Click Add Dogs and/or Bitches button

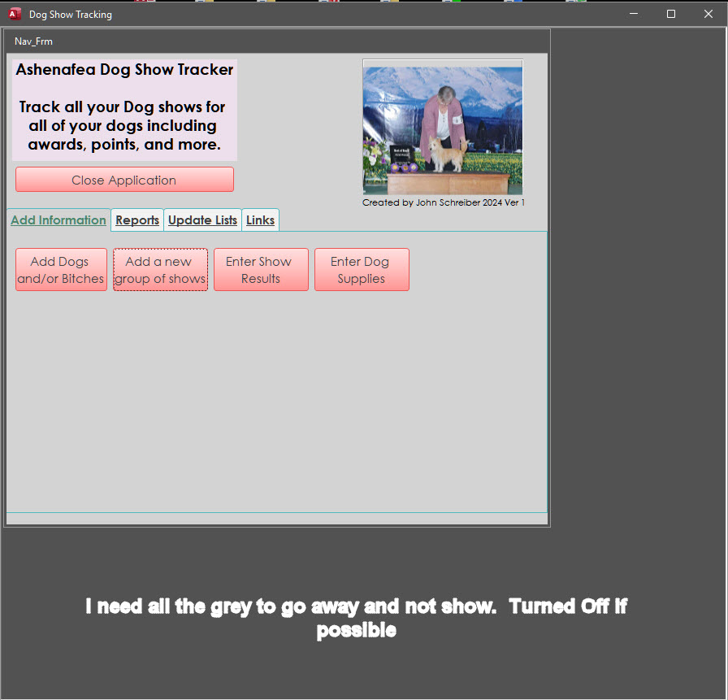61,270
